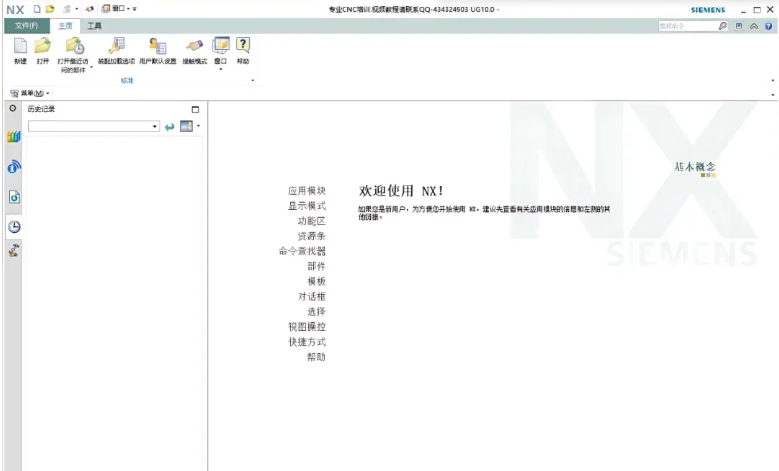779x471 pixels.
Task: Open the Selection (选择) link
Action: [x=316, y=312]
